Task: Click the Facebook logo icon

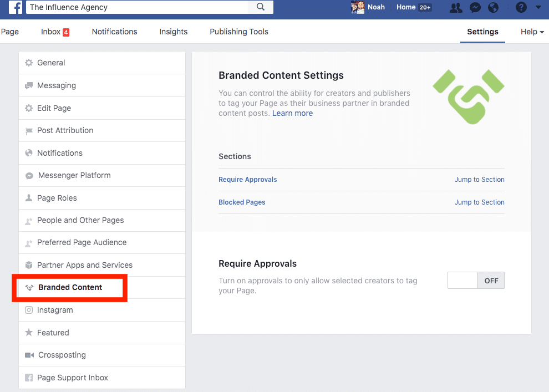Action: click(x=16, y=7)
